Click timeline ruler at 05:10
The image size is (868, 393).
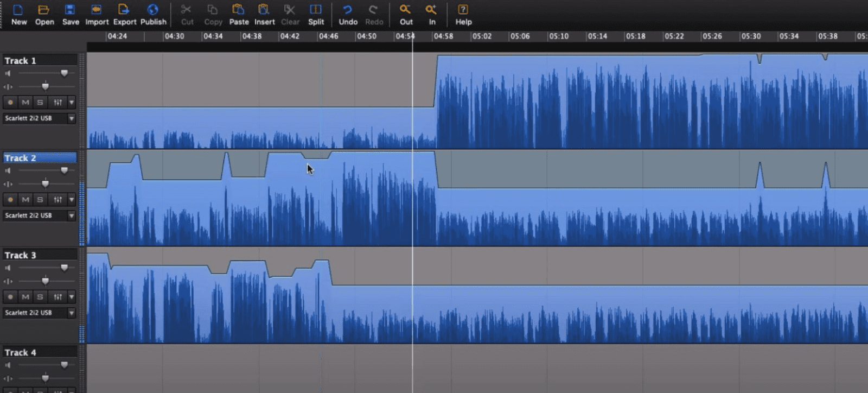click(558, 36)
